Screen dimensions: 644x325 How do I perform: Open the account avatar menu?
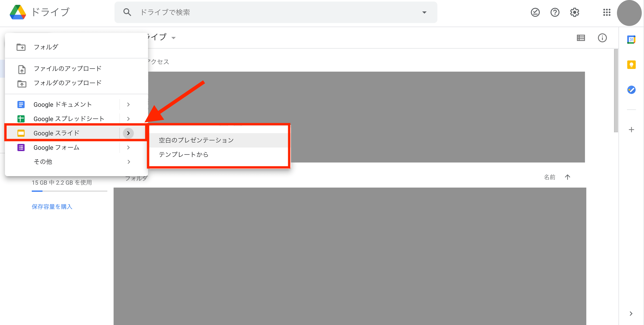tap(629, 13)
